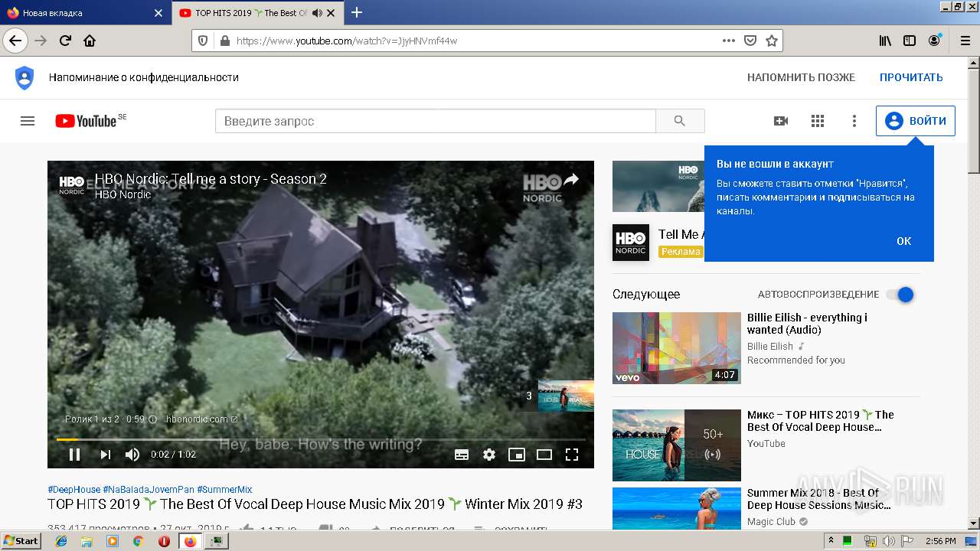This screenshot has height=551, width=980.
Task: Bookmark this page with star
Action: [x=772, y=41]
